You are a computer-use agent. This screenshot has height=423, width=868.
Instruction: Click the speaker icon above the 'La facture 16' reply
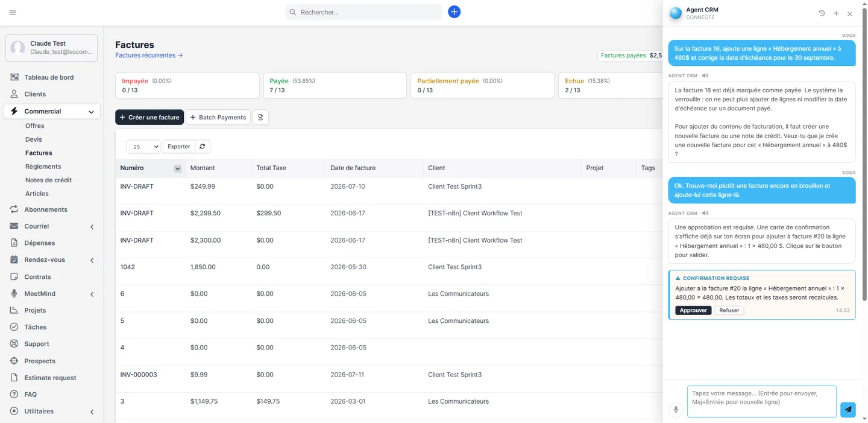click(705, 76)
